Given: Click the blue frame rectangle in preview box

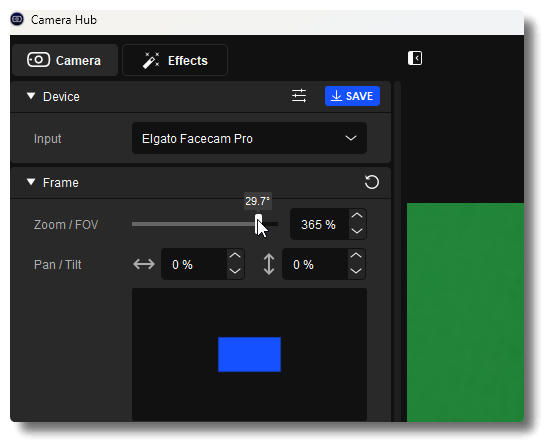Looking at the screenshot, I should point(249,354).
